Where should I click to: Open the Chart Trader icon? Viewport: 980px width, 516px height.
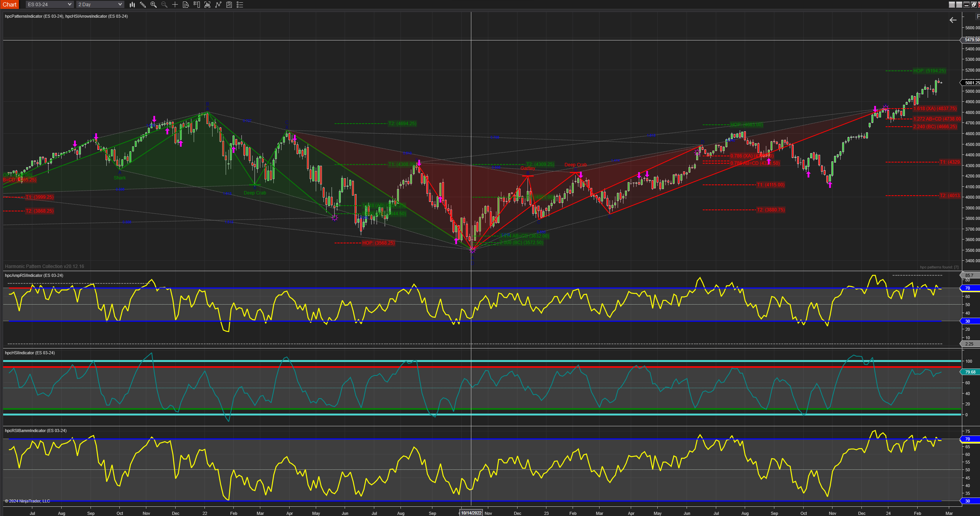[196, 5]
